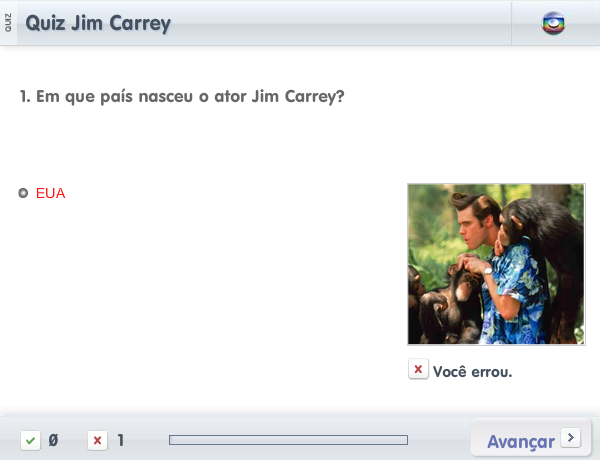The width and height of the screenshot is (600, 460).
Task: Click the Você errou message
Action: (x=473, y=372)
